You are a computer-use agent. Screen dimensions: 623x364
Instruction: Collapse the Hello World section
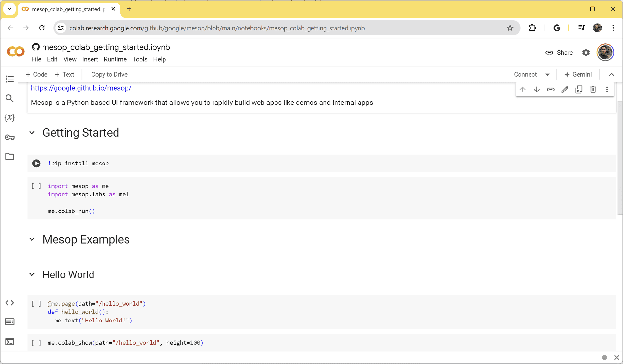tap(32, 274)
